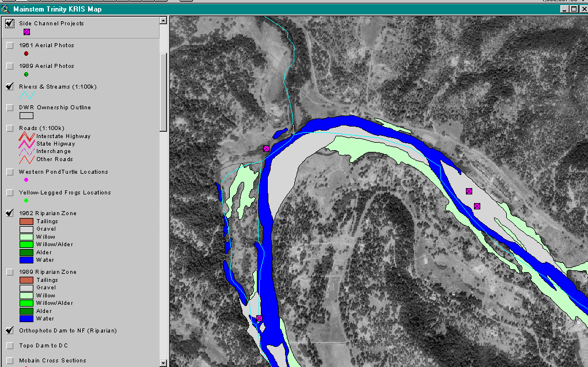The image size is (588, 367).
Task: Select the Side Channel Projects layer name
Action: [x=51, y=23]
